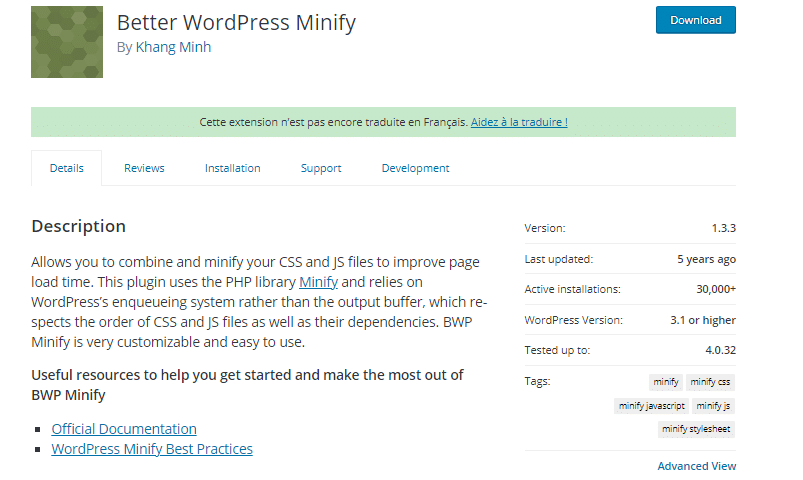Click the version value '1.3.3'
This screenshot has width=803, height=480.
tap(724, 228)
